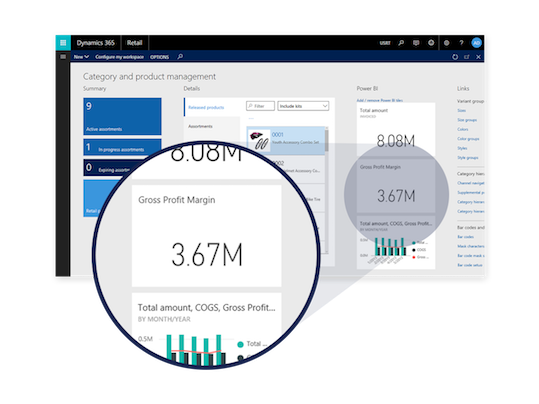Expand the New dropdown menu
The image size is (539, 404).
click(81, 57)
